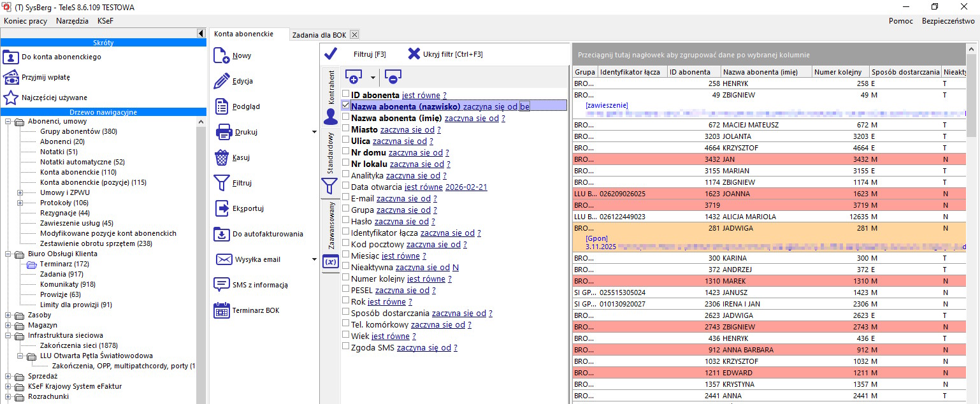
Task: Click Ukryj filtr [Ctrl+F3] button
Action: coord(452,54)
